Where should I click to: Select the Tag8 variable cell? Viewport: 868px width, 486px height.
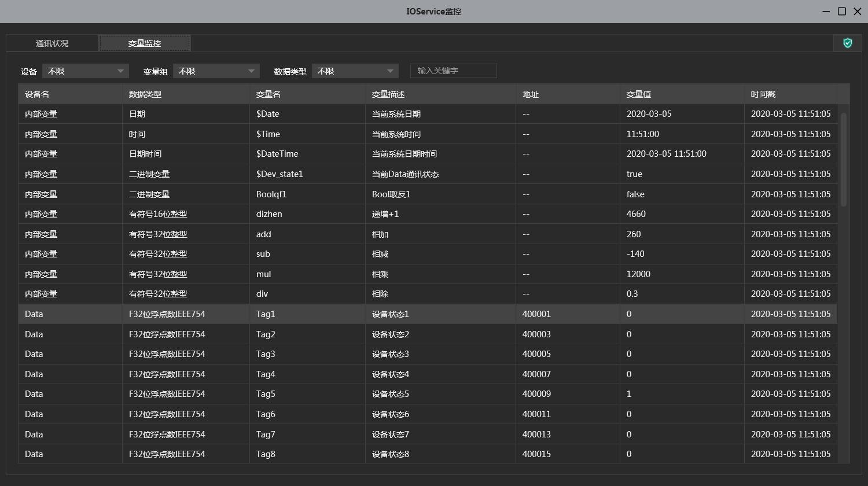coord(307,454)
